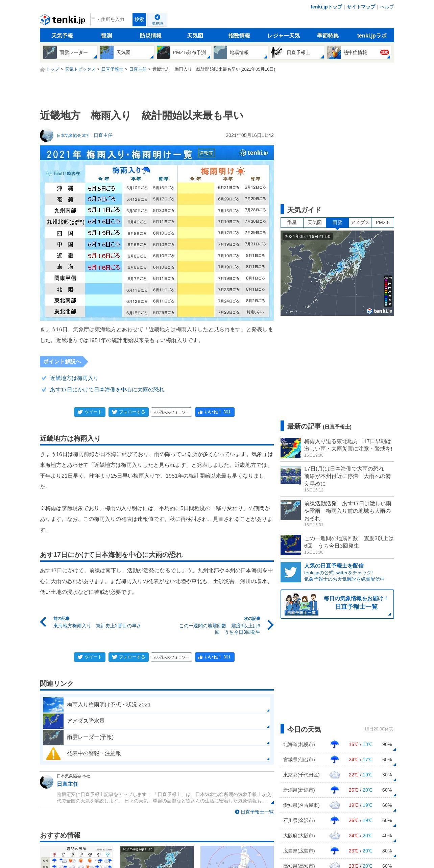Open the tenki.jpラボ navigation menu

[372, 35]
